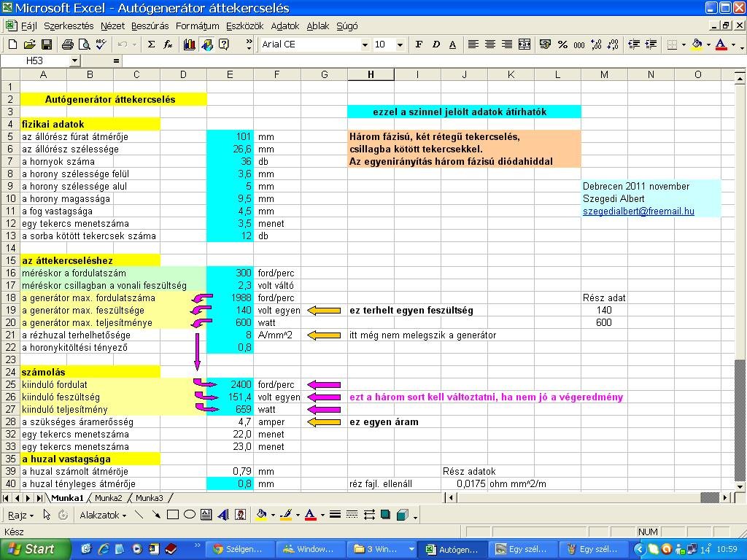Increase decimal places icon
Image resolution: width=747 pixels, height=560 pixels.
click(596, 44)
